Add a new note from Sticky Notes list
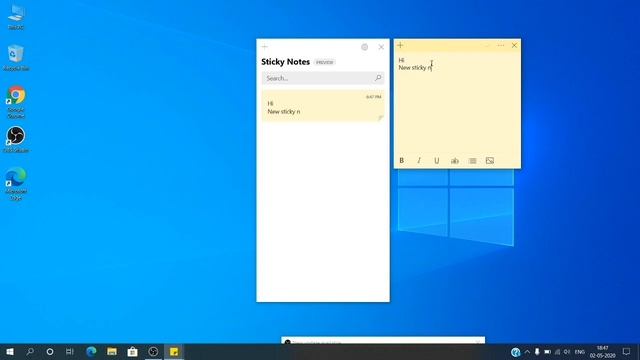 264,47
